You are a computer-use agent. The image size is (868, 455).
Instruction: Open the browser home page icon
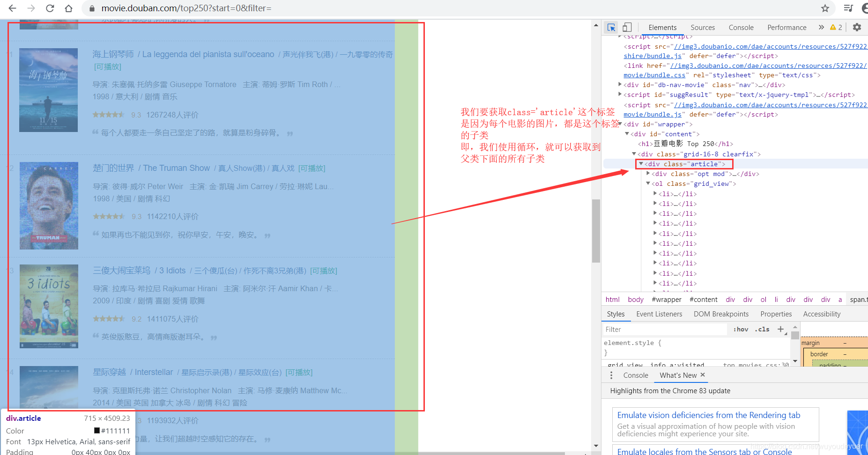coord(68,8)
